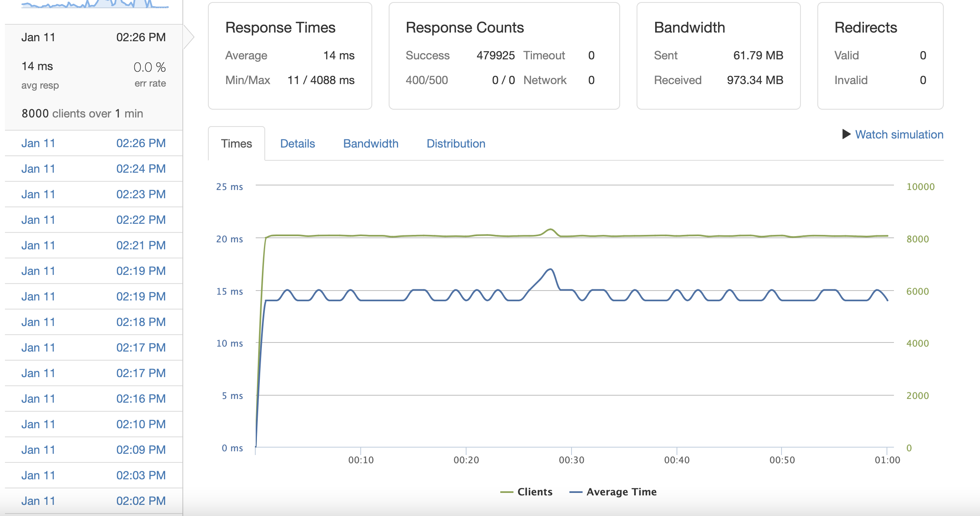The height and width of the screenshot is (516, 980).
Task: Select the Times tab
Action: (236, 143)
